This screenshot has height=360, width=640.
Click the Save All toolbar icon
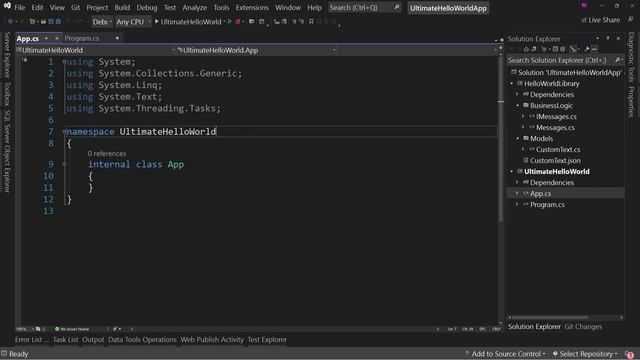(58, 21)
